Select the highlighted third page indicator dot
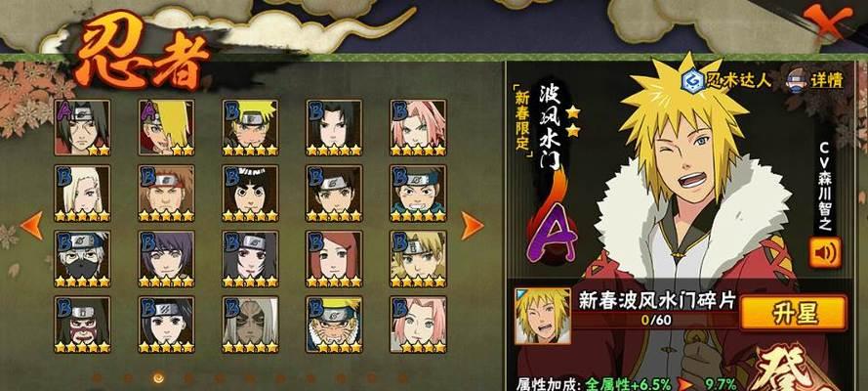The width and height of the screenshot is (868, 391). coord(158,377)
